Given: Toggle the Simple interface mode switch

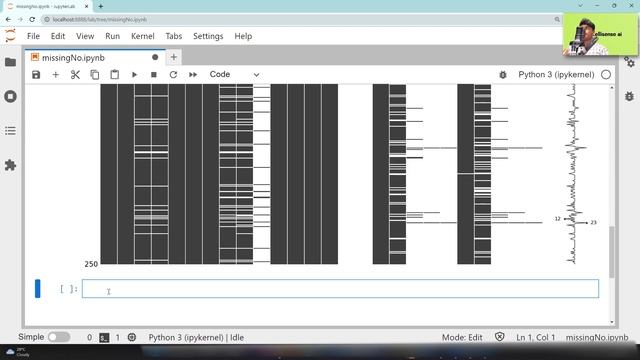Looking at the screenshot, I should pyautogui.click(x=59, y=337).
